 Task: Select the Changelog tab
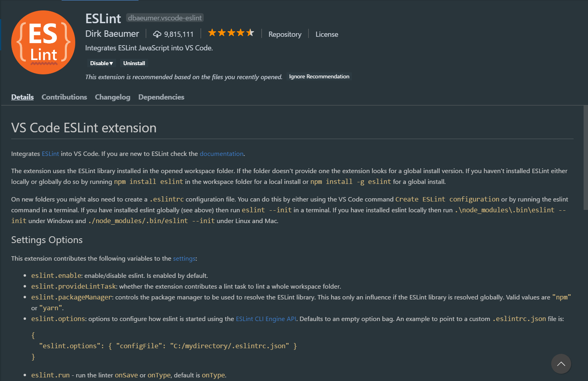[112, 97]
